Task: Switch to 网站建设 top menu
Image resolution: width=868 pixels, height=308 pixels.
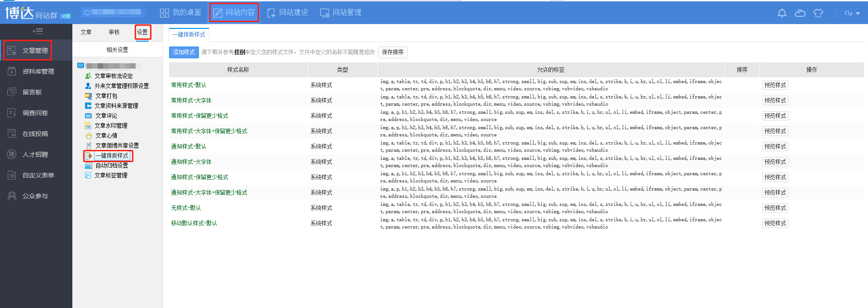Action: 288,13
